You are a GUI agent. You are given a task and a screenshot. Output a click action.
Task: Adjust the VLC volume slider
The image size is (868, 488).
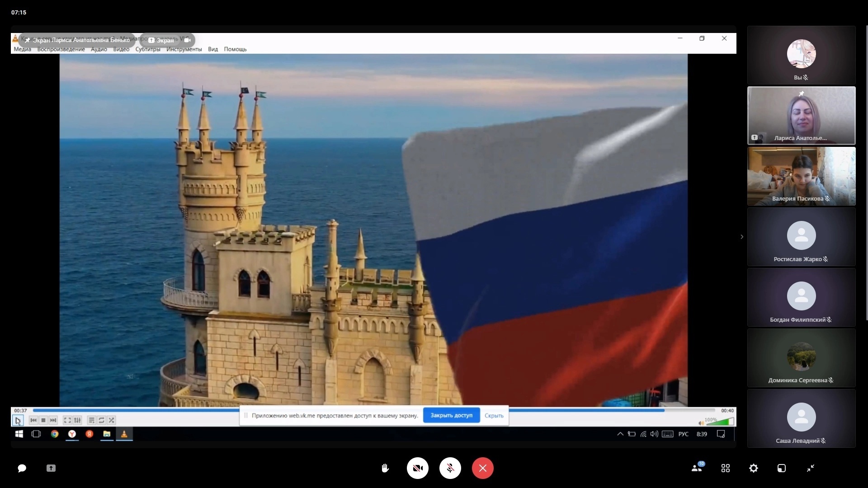[720, 422]
